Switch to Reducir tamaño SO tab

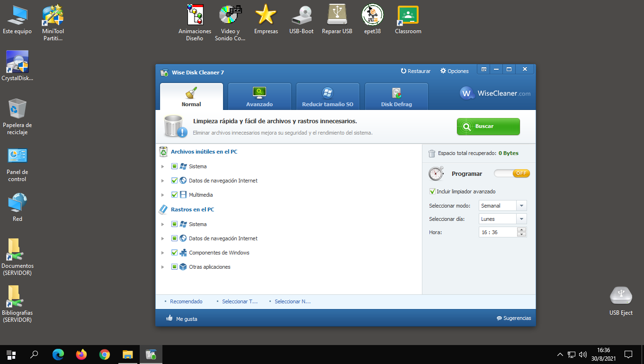[328, 97]
